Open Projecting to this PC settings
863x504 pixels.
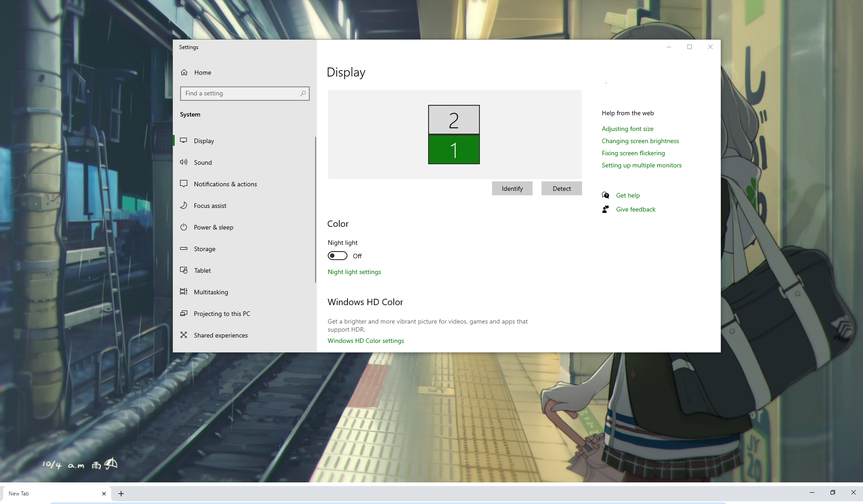[x=244, y=314]
